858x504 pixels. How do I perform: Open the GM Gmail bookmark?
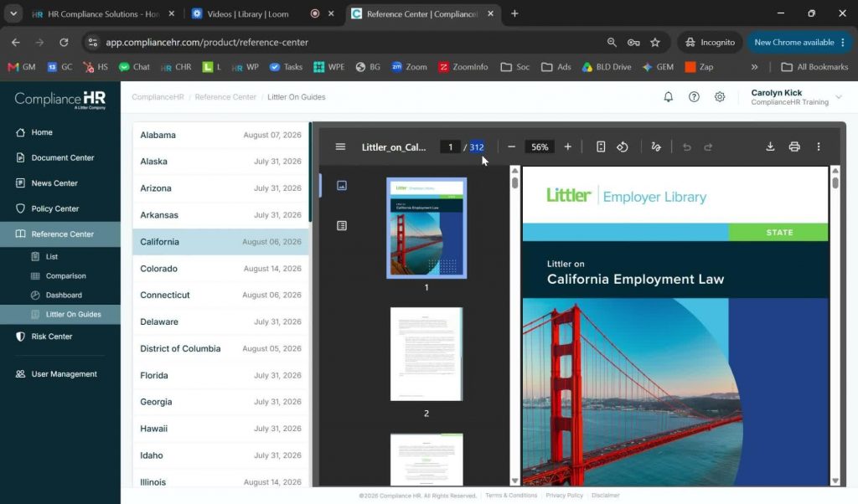(x=22, y=67)
